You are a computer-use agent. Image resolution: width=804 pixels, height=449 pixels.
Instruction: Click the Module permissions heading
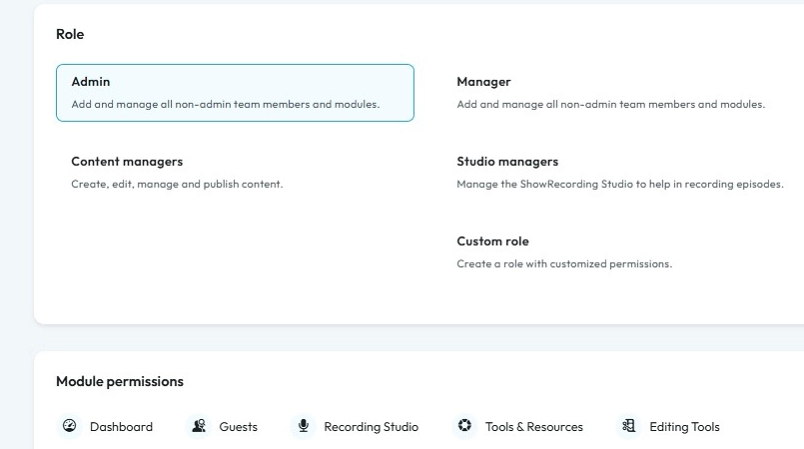pyautogui.click(x=120, y=382)
